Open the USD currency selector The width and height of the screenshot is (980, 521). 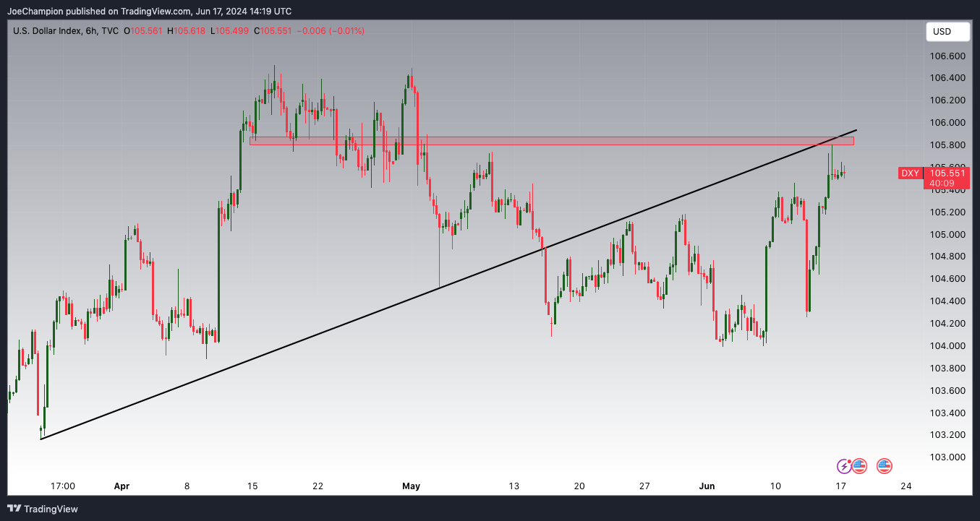tap(947, 32)
